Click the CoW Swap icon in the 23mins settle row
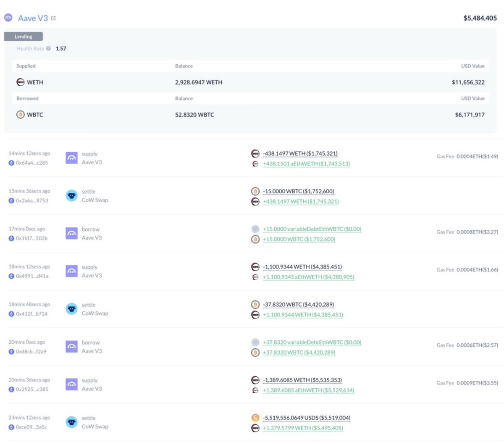This screenshot has height=445, width=504. (72, 422)
